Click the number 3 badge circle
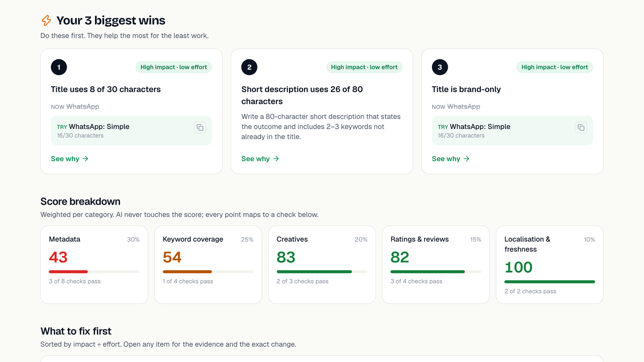This screenshot has width=644, height=362. point(440,67)
